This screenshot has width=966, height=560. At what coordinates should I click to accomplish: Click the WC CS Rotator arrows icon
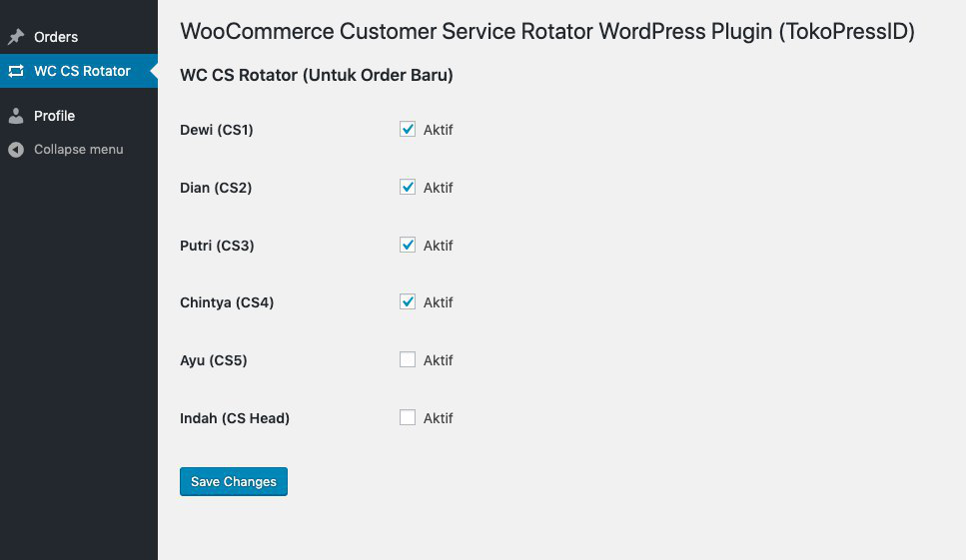16,71
